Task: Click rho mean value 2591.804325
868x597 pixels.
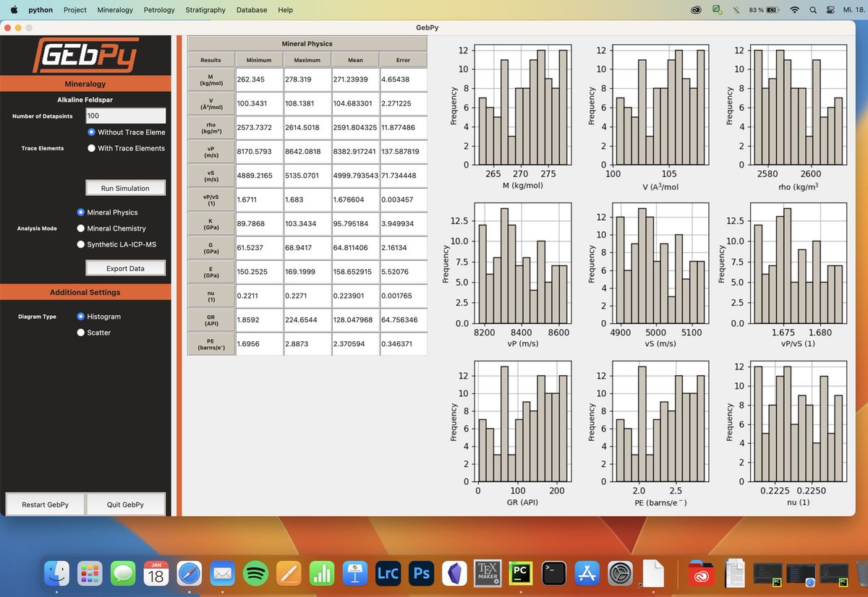Action: [355, 128]
